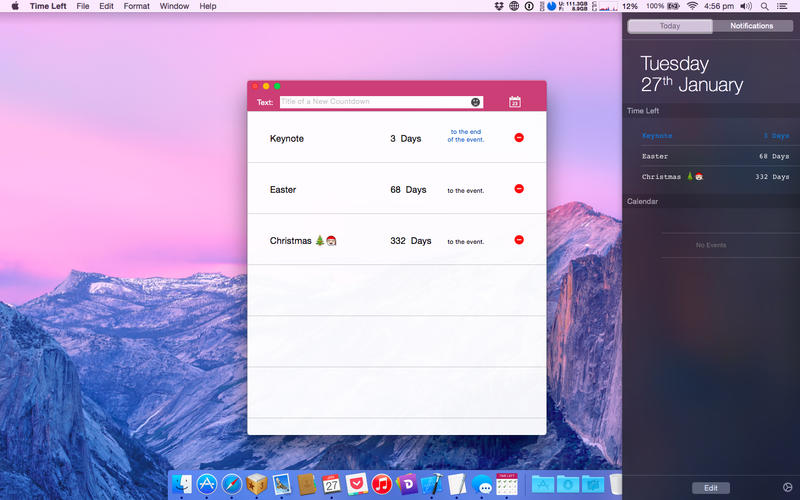Open iTunes from the Dock
The image size is (800, 500).
pyautogui.click(x=382, y=484)
